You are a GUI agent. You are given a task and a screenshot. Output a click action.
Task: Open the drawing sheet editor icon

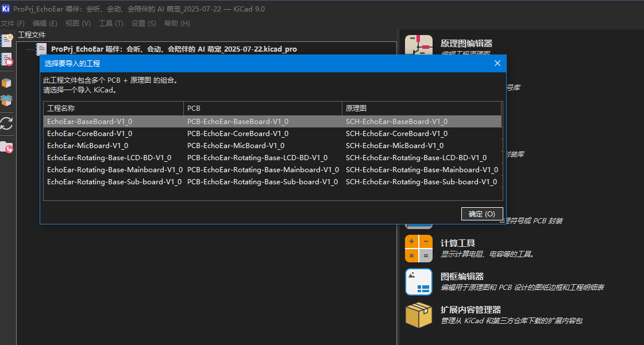point(419,282)
